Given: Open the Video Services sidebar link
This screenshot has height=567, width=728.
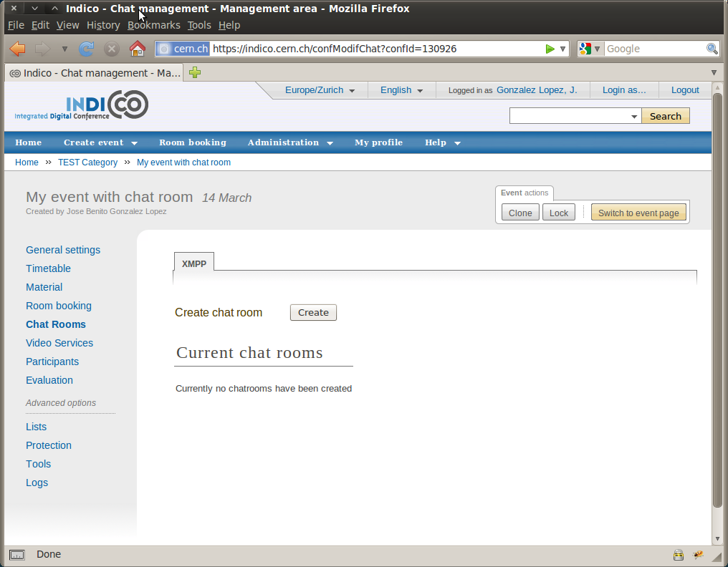Looking at the screenshot, I should (59, 343).
